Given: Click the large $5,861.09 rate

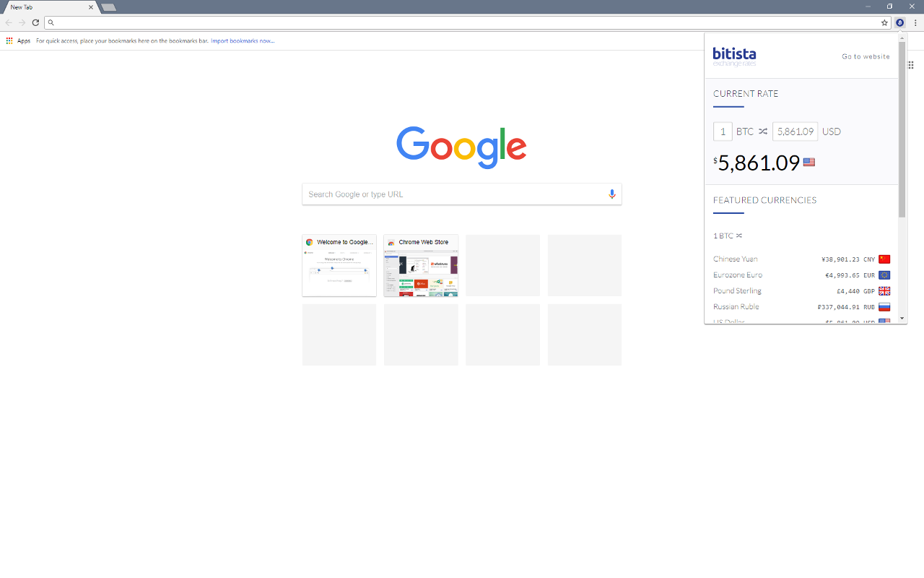Looking at the screenshot, I should [x=757, y=163].
